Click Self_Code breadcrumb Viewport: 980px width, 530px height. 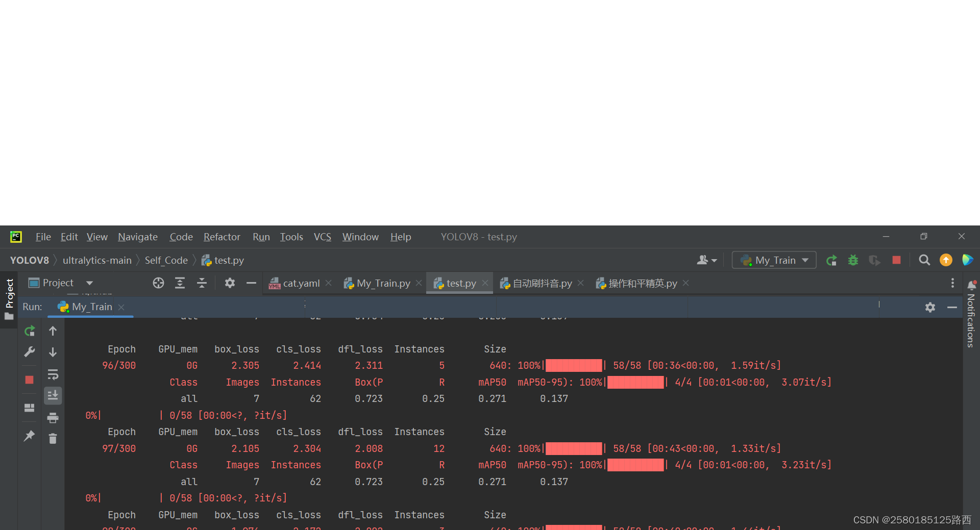(x=166, y=260)
